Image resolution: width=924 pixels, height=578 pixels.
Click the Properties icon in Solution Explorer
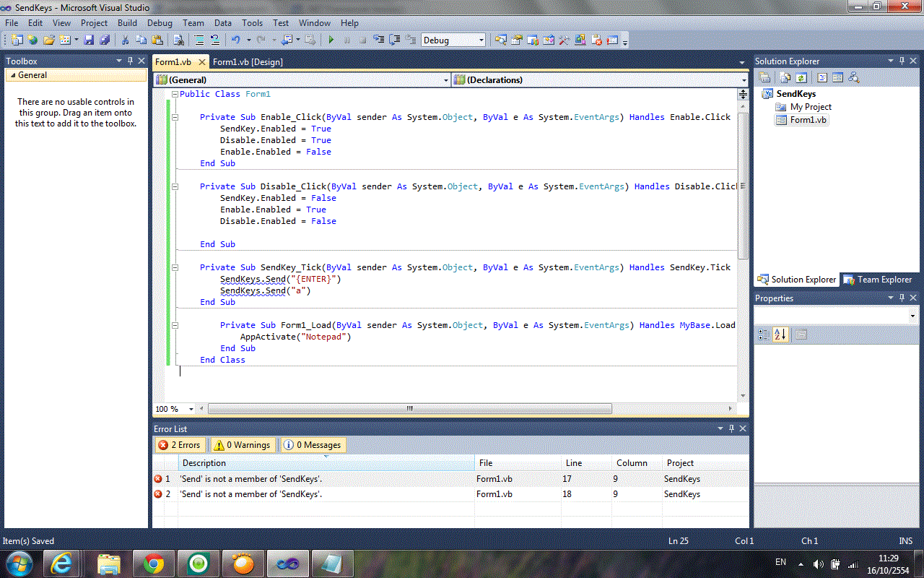click(764, 77)
